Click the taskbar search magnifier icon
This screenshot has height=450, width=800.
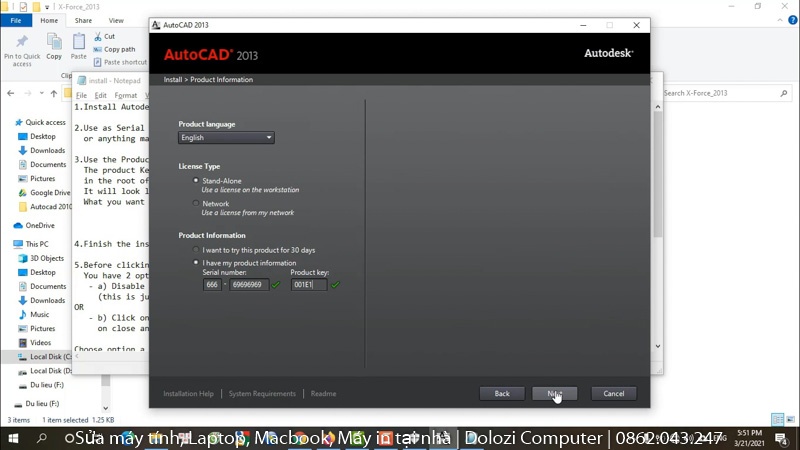click(x=42, y=438)
